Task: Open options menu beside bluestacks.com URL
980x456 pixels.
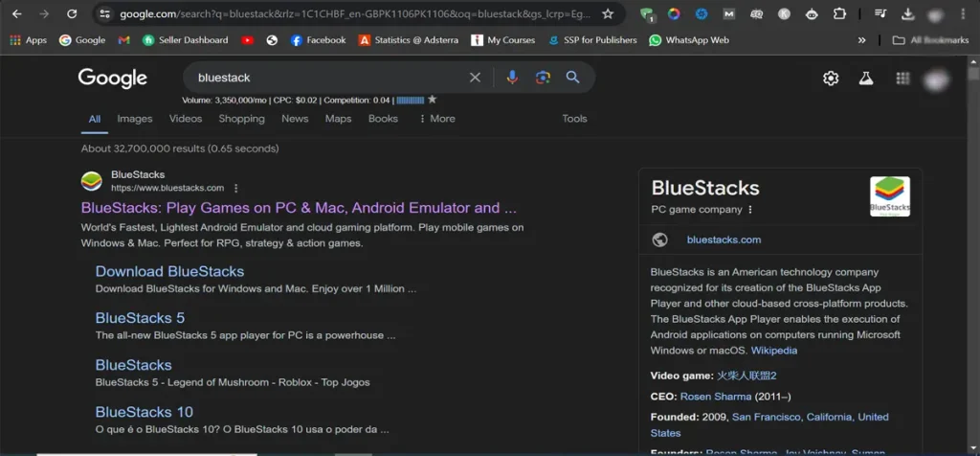Action: point(236,189)
